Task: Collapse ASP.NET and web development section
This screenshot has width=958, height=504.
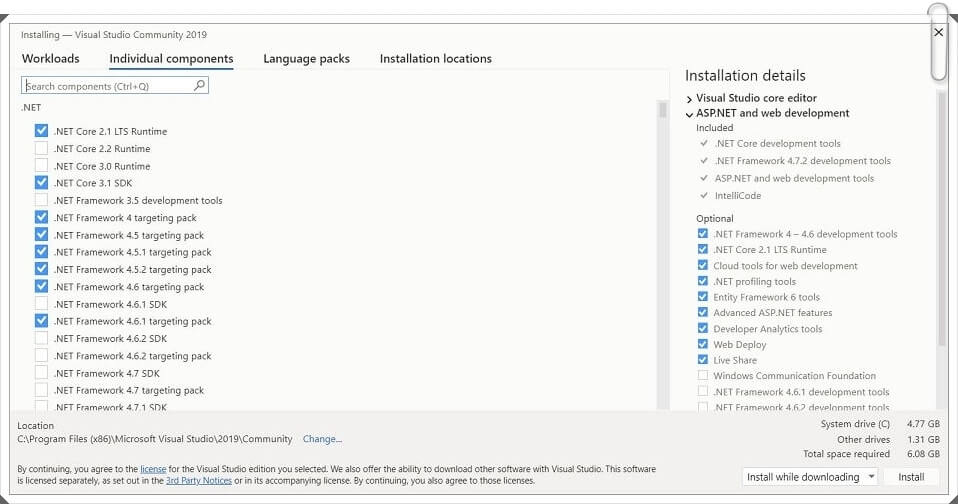Action: pos(689,114)
